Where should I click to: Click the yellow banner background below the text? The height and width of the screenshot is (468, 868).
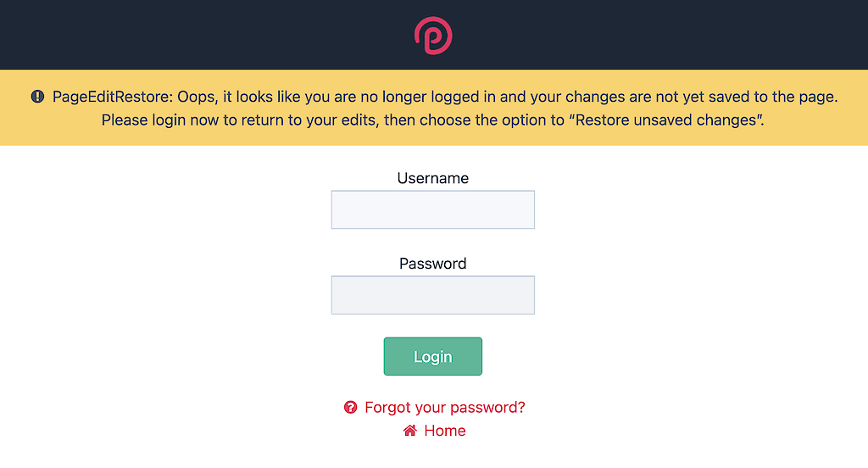click(433, 137)
